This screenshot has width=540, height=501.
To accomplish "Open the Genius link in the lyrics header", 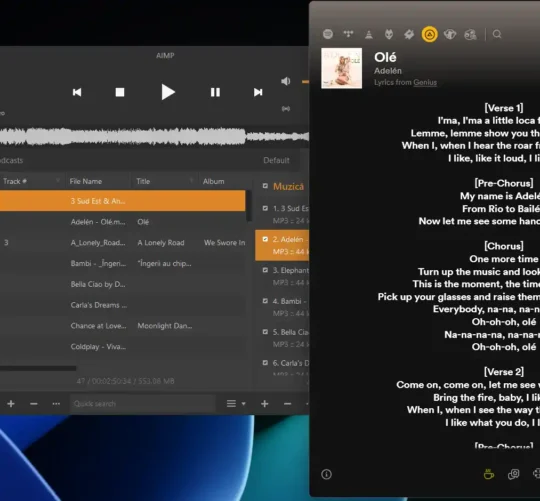I will (x=425, y=82).
